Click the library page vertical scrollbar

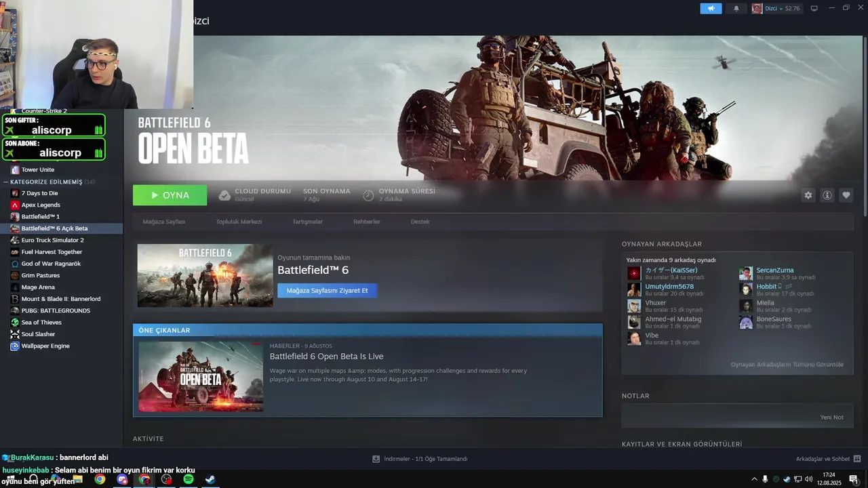tap(865, 125)
